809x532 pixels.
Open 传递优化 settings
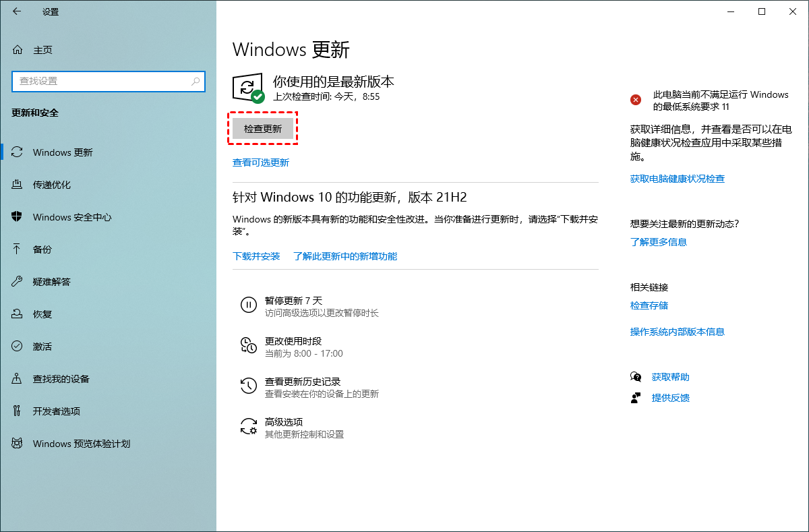click(52, 185)
